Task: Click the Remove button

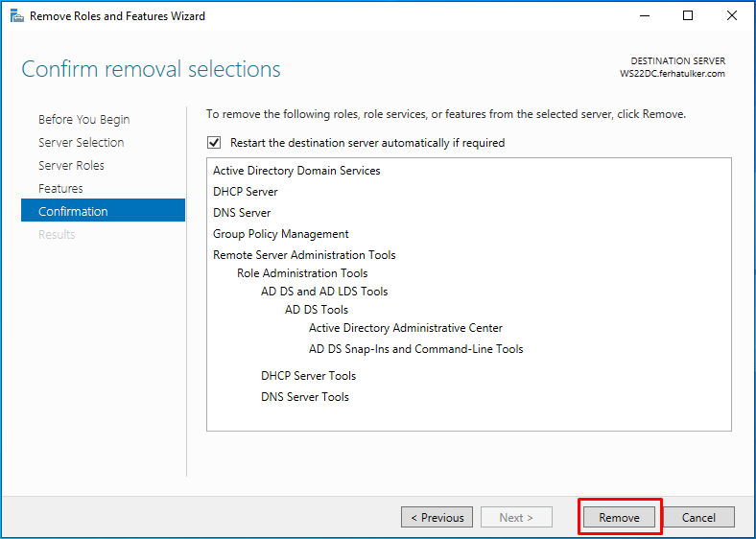Action: [x=619, y=517]
